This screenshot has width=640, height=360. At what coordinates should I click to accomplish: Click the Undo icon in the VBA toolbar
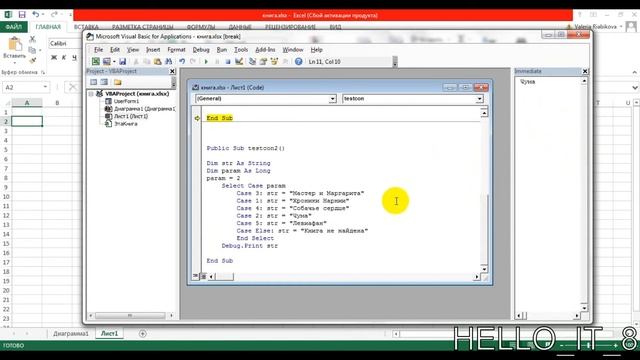pos(182,62)
